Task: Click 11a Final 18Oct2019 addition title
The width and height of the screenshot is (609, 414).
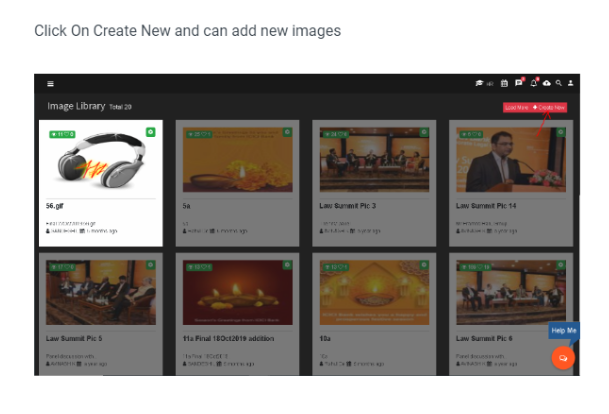Action: (228, 339)
